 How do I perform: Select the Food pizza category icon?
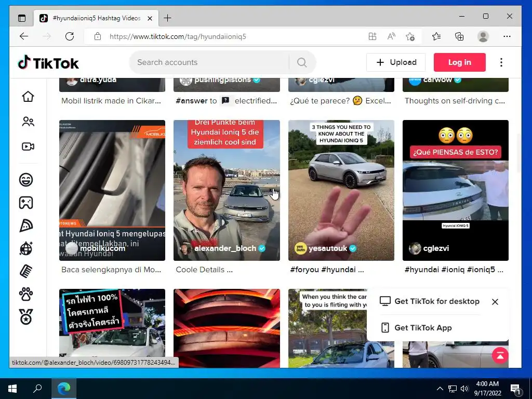26,225
